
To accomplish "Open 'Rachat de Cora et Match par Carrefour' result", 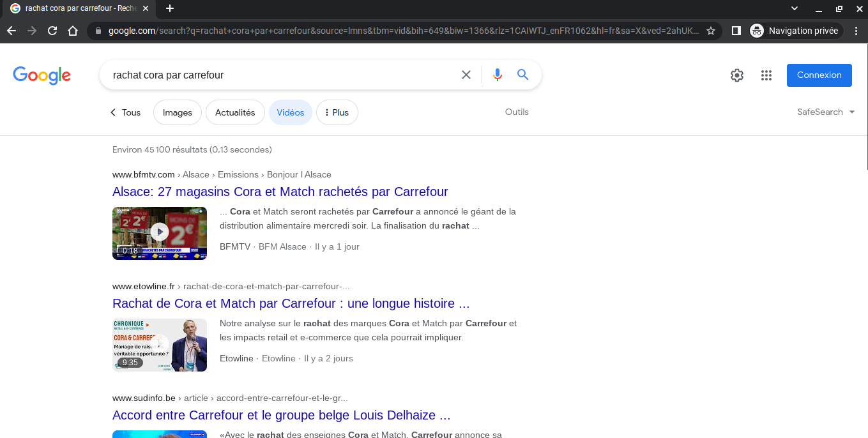I will [291, 303].
